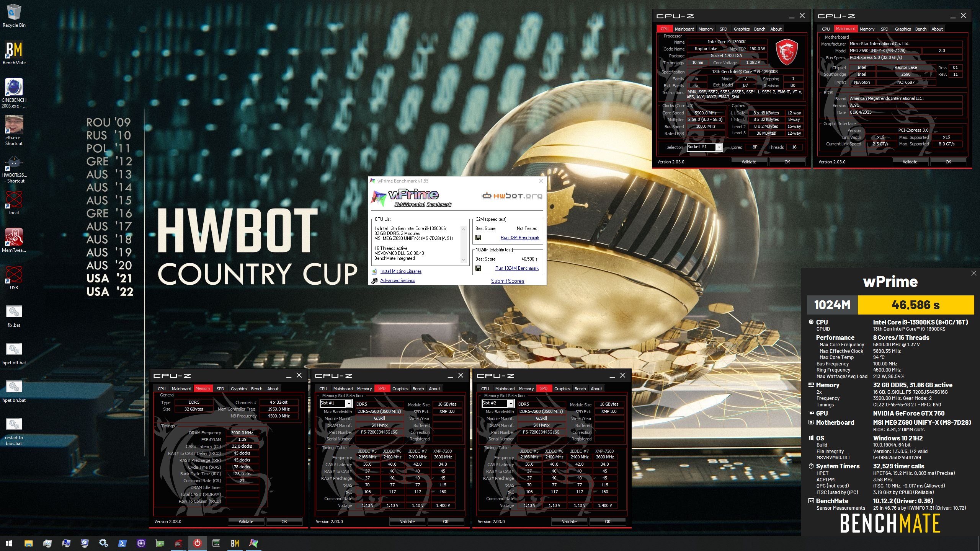Click the CPU List scroll up arrow

463,229
